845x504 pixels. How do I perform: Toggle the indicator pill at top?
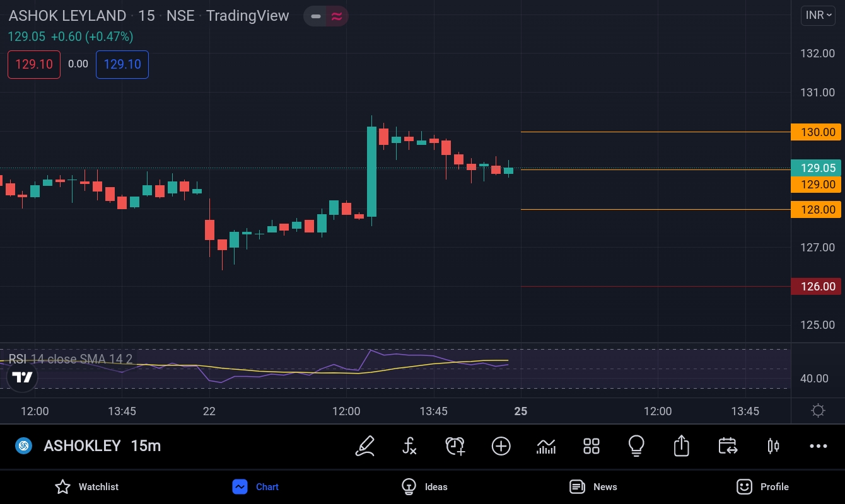coord(326,16)
